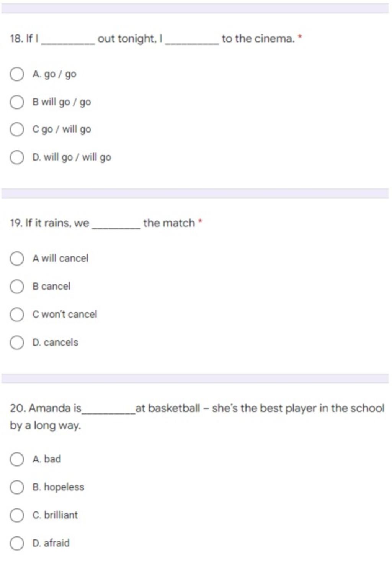Pick C. brilliant radio option
The width and height of the screenshot is (392, 572).
click(x=17, y=515)
